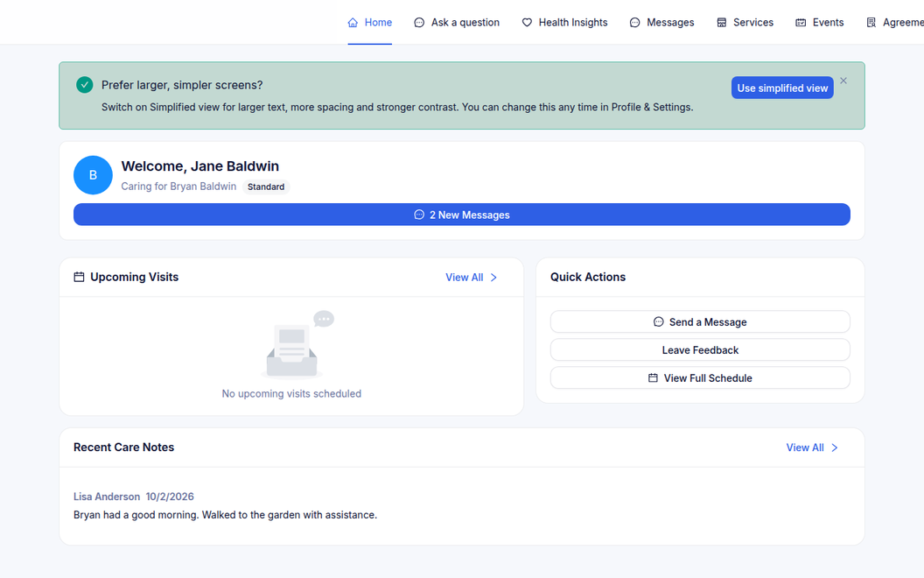Screen dimensions: 924x578
Task: Go to Health Insights tab
Action: tap(564, 23)
